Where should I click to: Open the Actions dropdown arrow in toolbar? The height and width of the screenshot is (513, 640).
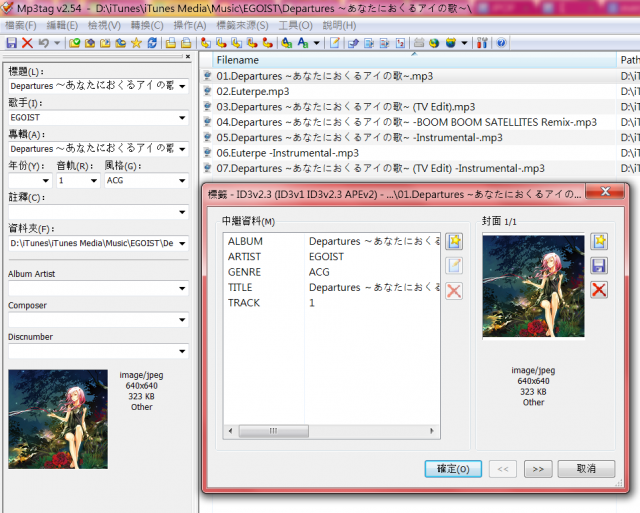pyautogui.click(x=316, y=42)
